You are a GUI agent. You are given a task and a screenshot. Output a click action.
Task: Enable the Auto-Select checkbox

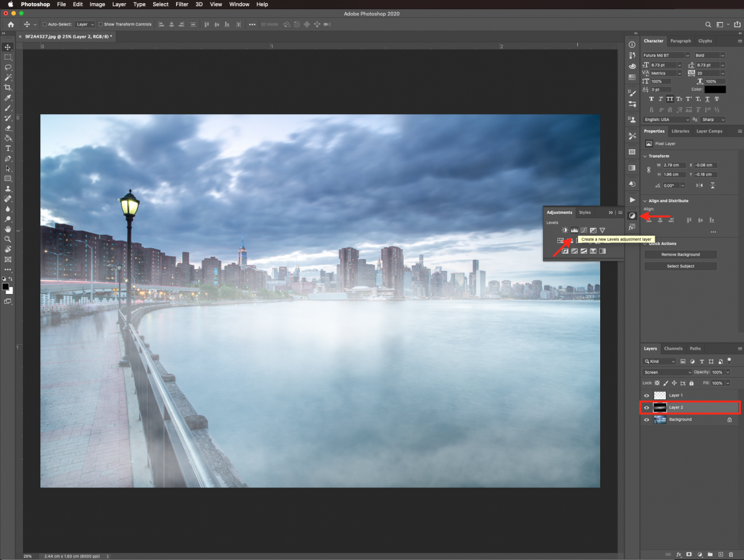(45, 24)
